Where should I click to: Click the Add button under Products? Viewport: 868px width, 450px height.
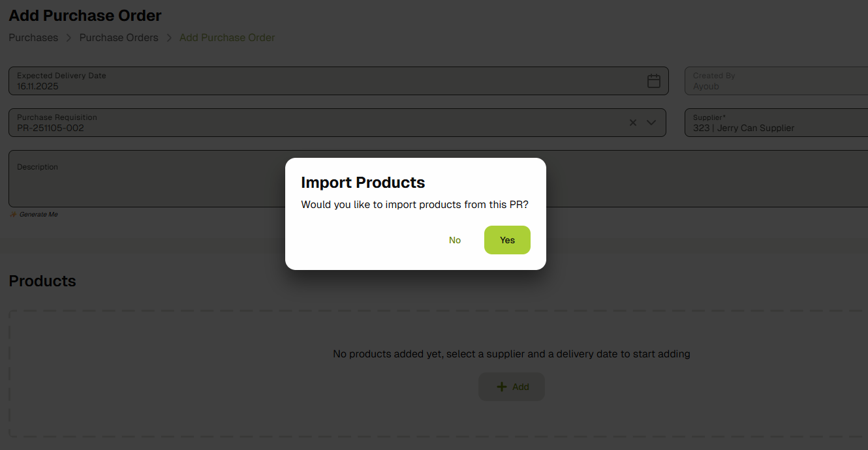point(512,386)
